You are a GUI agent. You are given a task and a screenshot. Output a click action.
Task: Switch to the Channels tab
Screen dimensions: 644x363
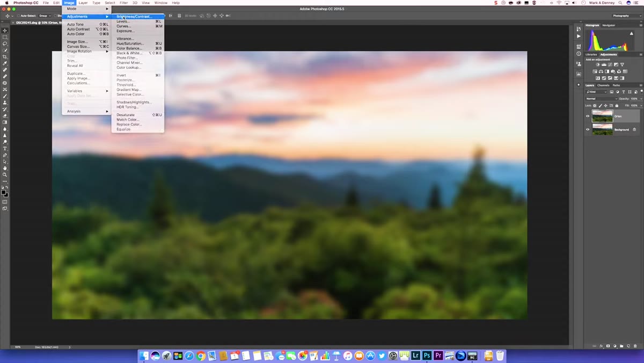tap(603, 85)
